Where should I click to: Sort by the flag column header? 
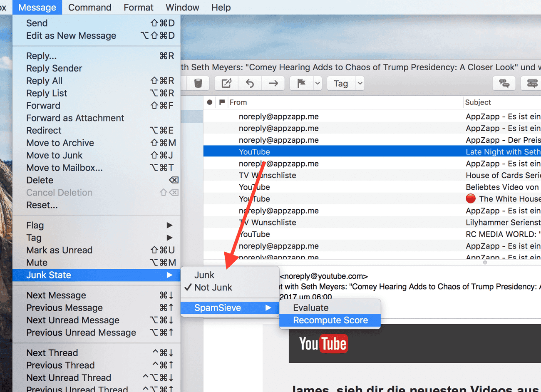(222, 102)
